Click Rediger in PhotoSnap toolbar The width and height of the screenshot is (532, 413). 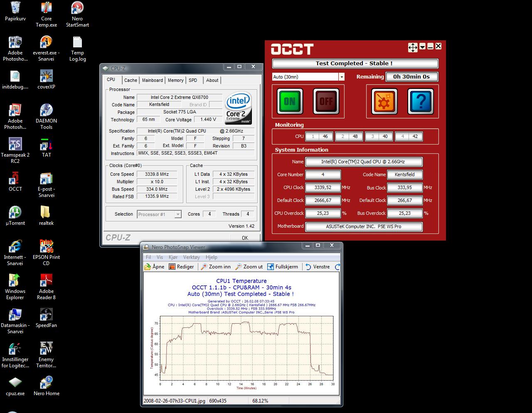point(182,267)
